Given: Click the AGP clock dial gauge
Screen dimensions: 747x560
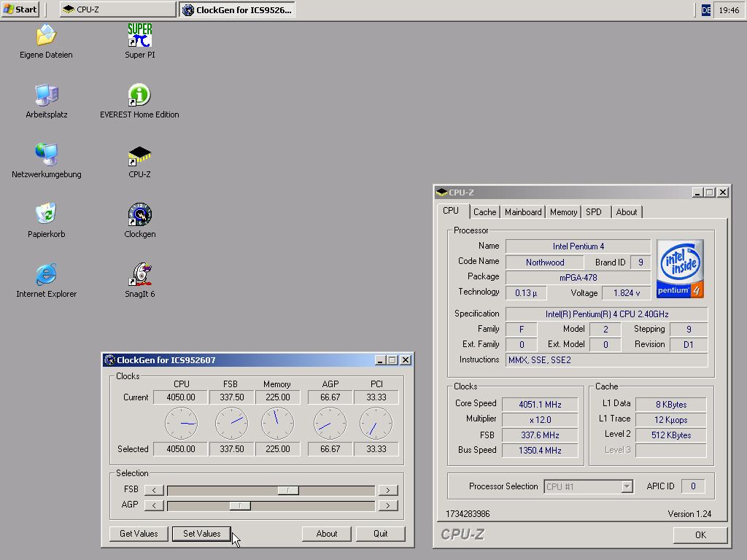Looking at the screenshot, I should tap(330, 424).
